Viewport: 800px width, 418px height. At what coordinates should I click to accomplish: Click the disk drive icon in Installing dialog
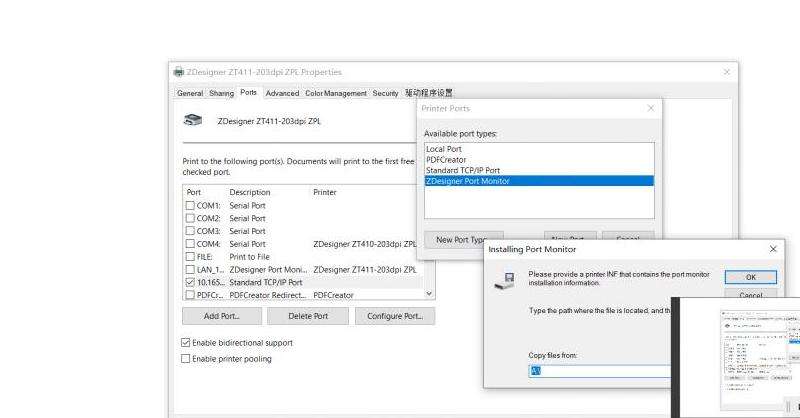[505, 280]
